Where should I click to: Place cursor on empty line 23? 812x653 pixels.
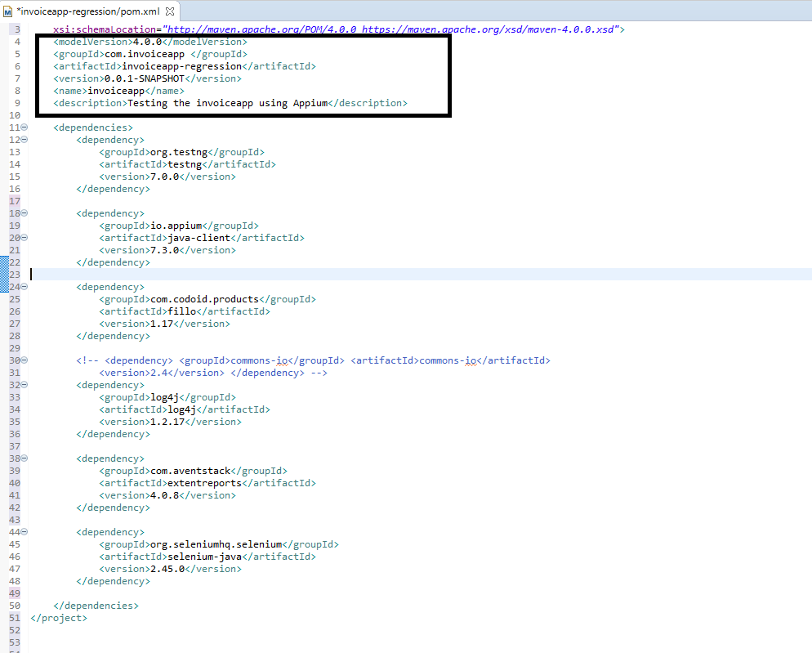pyautogui.click(x=419, y=275)
